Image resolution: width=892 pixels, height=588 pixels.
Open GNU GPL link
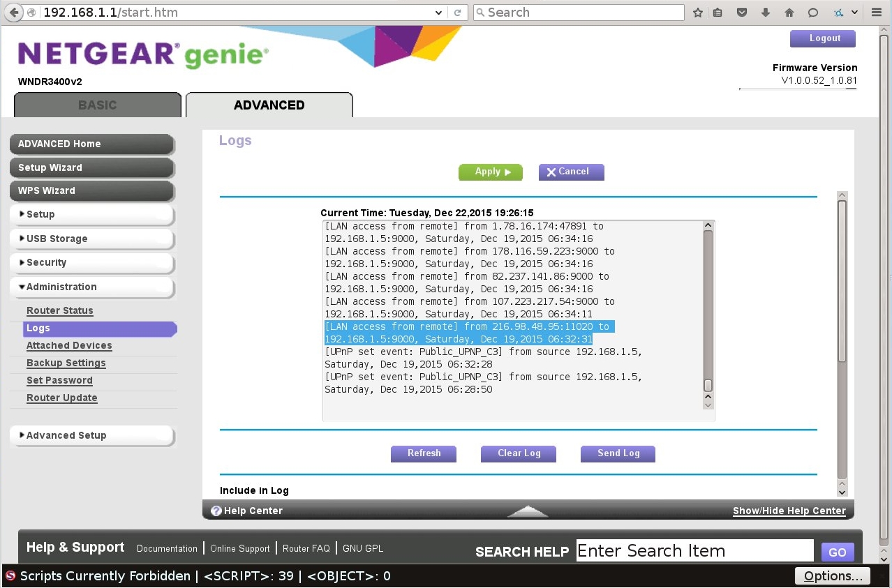(363, 549)
